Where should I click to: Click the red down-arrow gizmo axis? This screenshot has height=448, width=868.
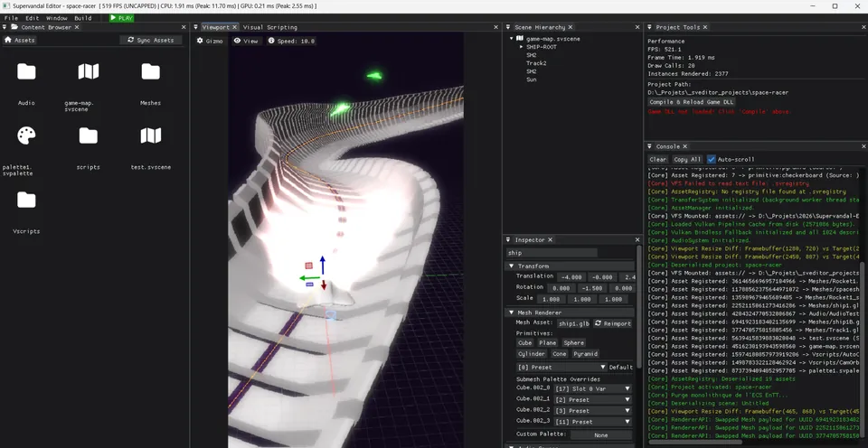tap(324, 285)
